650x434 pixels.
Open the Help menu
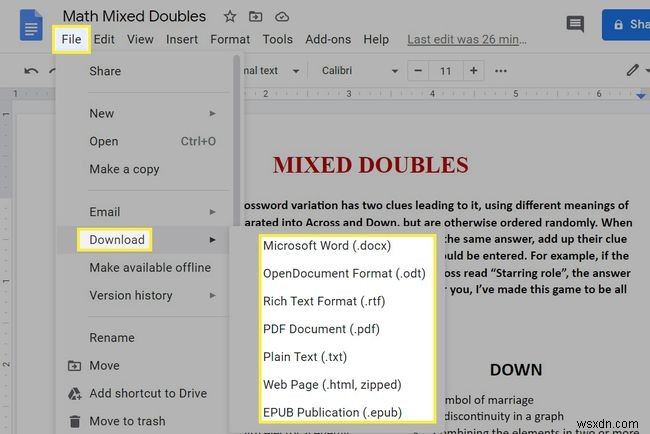pos(376,39)
